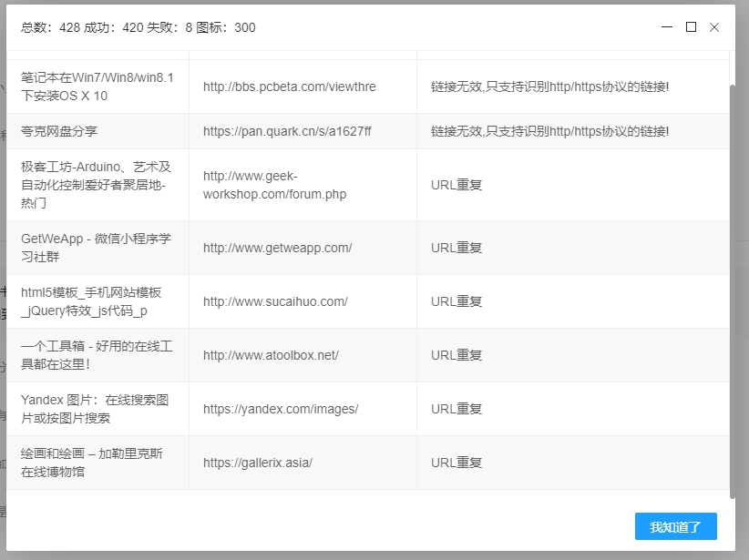Screen dimensions: 749x560
Task: Select the html5模板_手机网站模板 title cell
Action: pyautogui.click(x=97, y=301)
